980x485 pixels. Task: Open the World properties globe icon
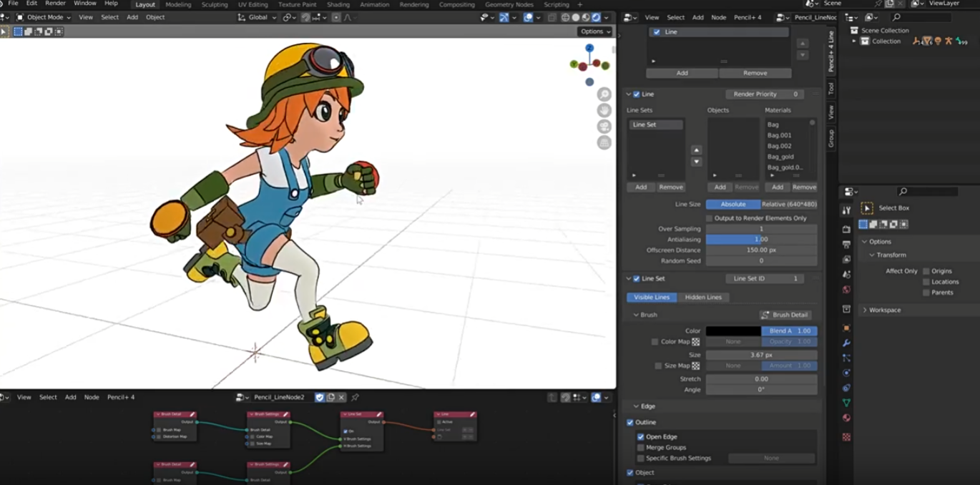pos(846,290)
